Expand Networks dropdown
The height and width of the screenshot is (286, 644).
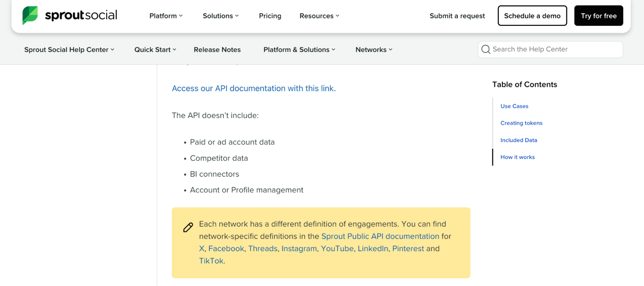coord(374,50)
